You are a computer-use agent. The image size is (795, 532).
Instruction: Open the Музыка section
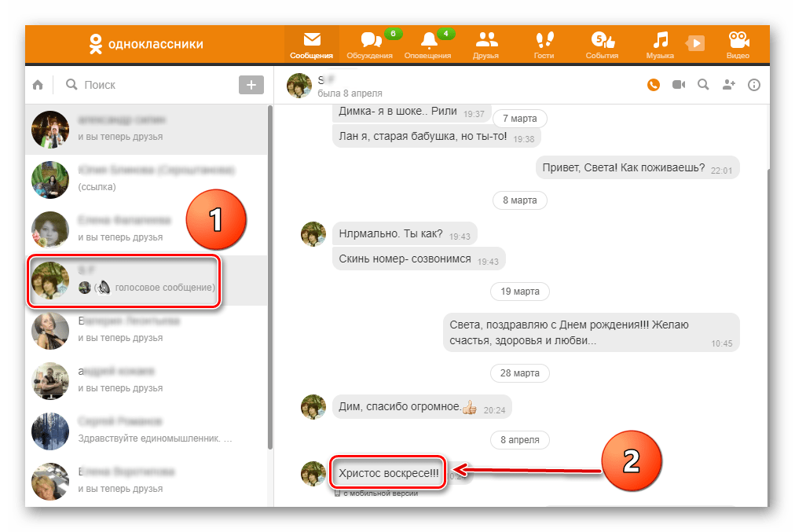[x=660, y=45]
